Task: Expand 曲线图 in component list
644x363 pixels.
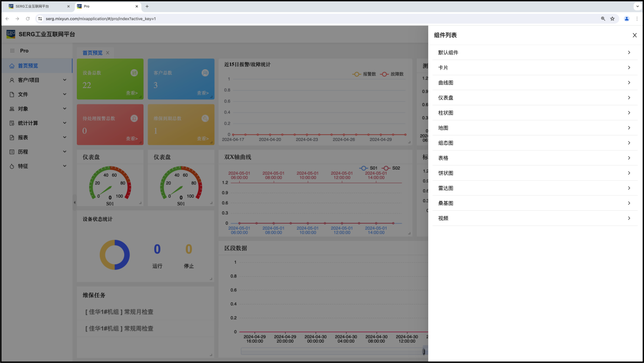Action: [x=535, y=82]
